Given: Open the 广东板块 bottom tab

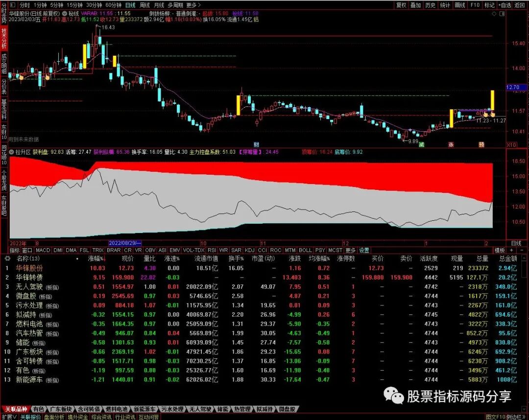Looking at the screenshot, I should [x=61, y=409].
